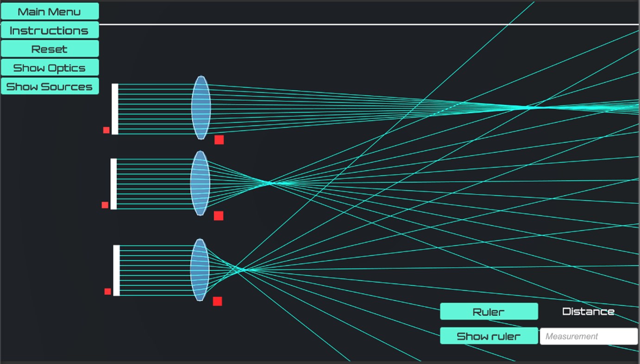
Task: Click the red marker beside the top source
Action: tap(106, 130)
